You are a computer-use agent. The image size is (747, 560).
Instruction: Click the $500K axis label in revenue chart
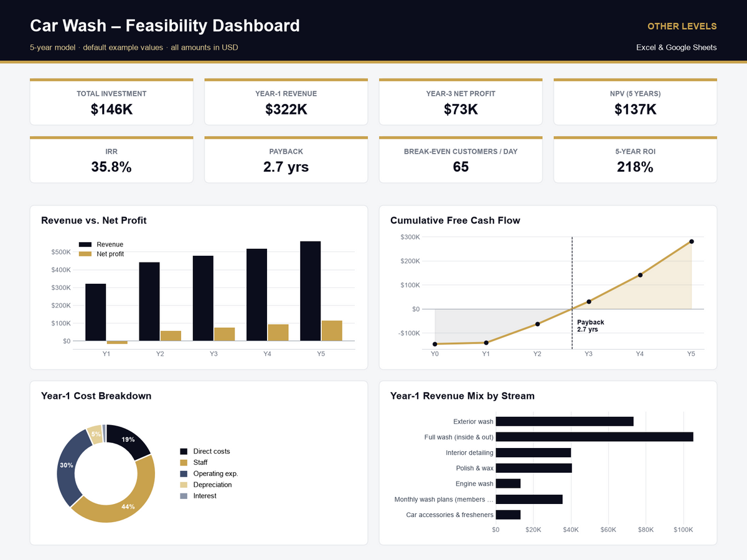(x=60, y=252)
